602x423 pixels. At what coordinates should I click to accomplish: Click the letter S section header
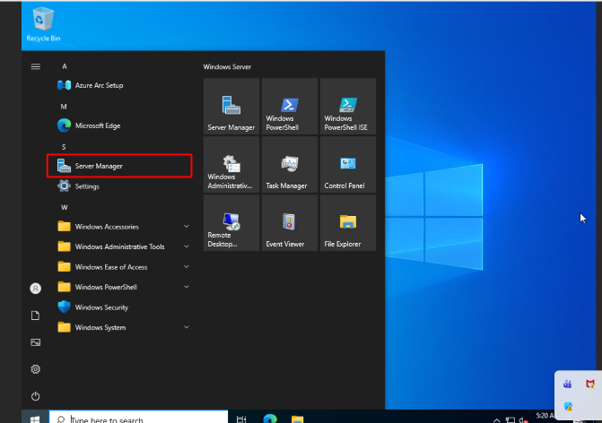tap(64, 147)
